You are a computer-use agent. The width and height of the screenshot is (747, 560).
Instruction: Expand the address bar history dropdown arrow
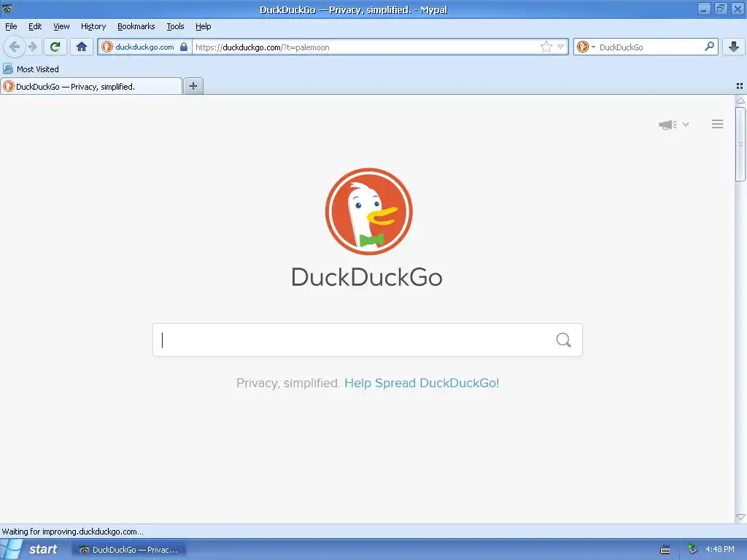(561, 47)
